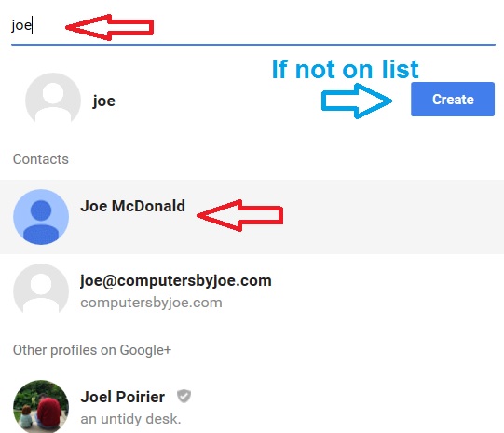Click Joe McDonald's blue avatar icon
This screenshot has width=504, height=433.
click(41, 217)
